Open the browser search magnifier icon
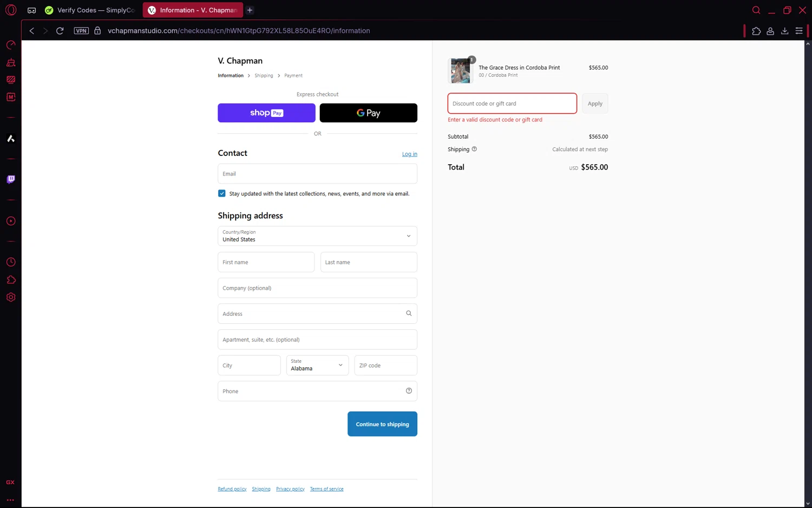Viewport: 812px width, 508px height. 756,10
